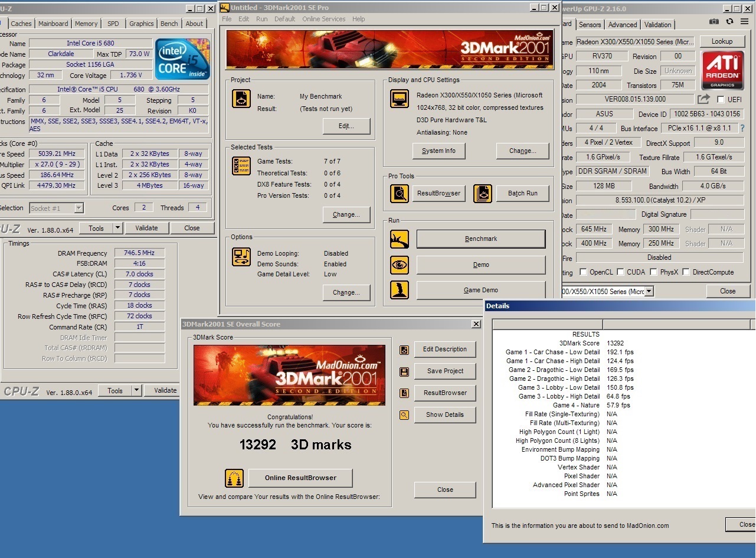Click the Intel Core i5 logo in CPU-Z
The image size is (756, 558).
click(x=182, y=59)
